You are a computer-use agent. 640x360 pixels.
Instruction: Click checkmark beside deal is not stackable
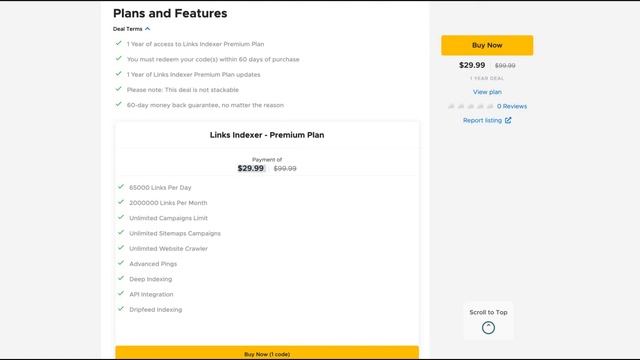(x=118, y=89)
